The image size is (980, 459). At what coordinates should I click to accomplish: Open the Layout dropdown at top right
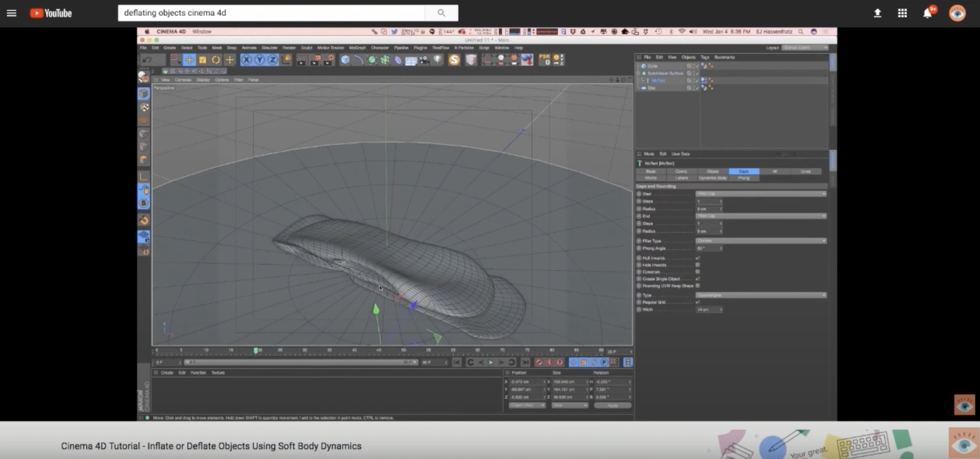[x=805, y=48]
